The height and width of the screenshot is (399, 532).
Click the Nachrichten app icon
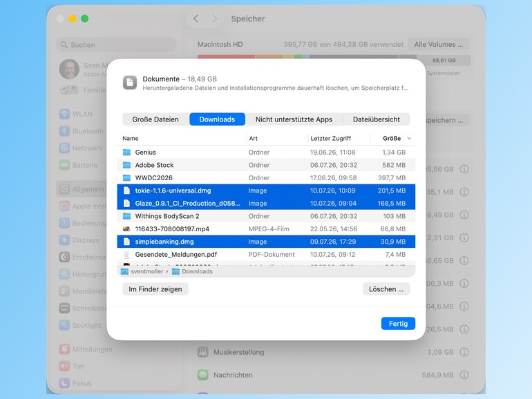point(203,375)
